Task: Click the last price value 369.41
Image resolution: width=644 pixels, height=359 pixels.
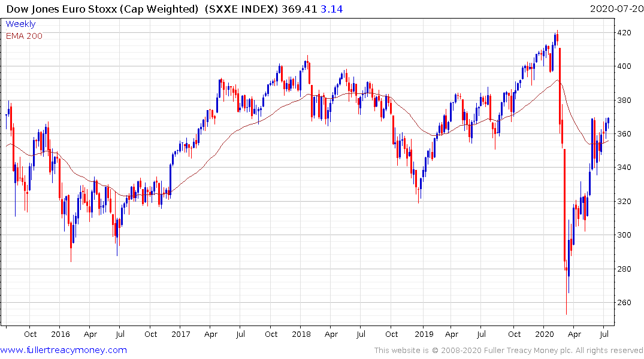Action: click(299, 9)
